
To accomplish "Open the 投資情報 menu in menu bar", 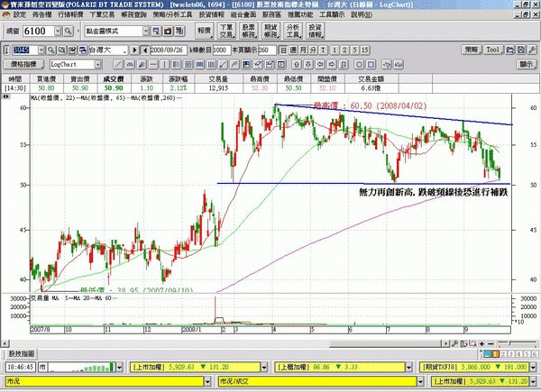I will coord(212,14).
